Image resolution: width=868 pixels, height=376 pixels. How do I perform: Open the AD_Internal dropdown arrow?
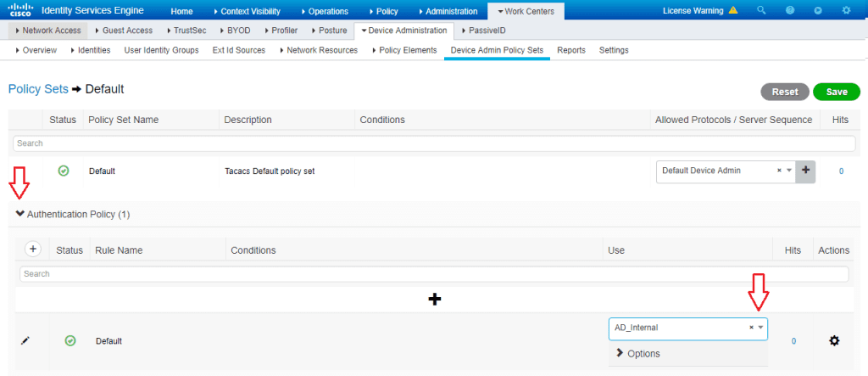point(760,328)
